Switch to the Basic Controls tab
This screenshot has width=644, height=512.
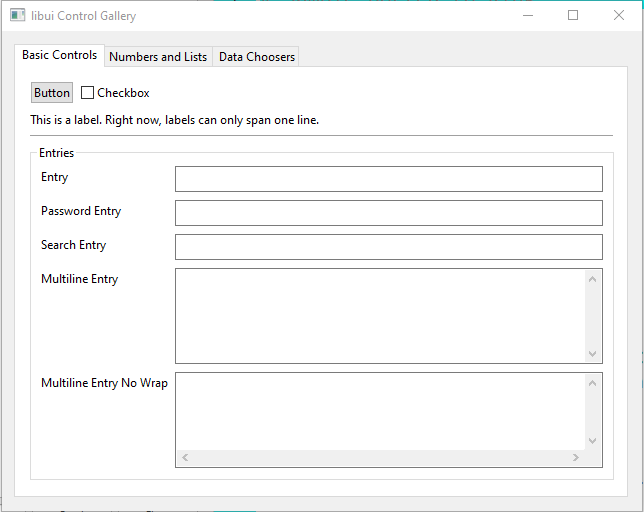(60, 55)
